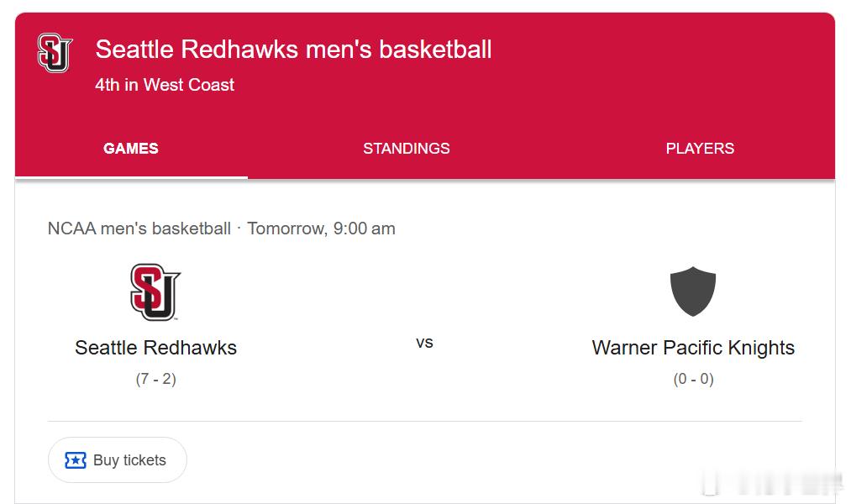Switch to the Games tab
Image resolution: width=851 pixels, height=504 pixels.
[131, 149]
